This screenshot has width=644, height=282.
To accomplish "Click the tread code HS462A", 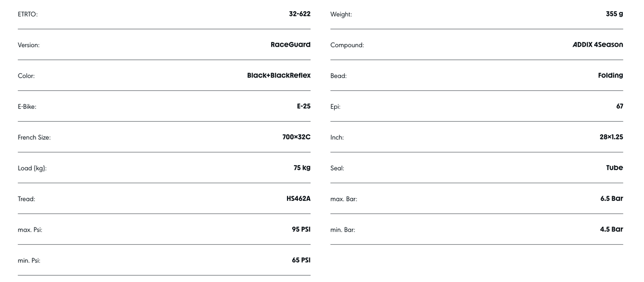I will pos(298,199).
